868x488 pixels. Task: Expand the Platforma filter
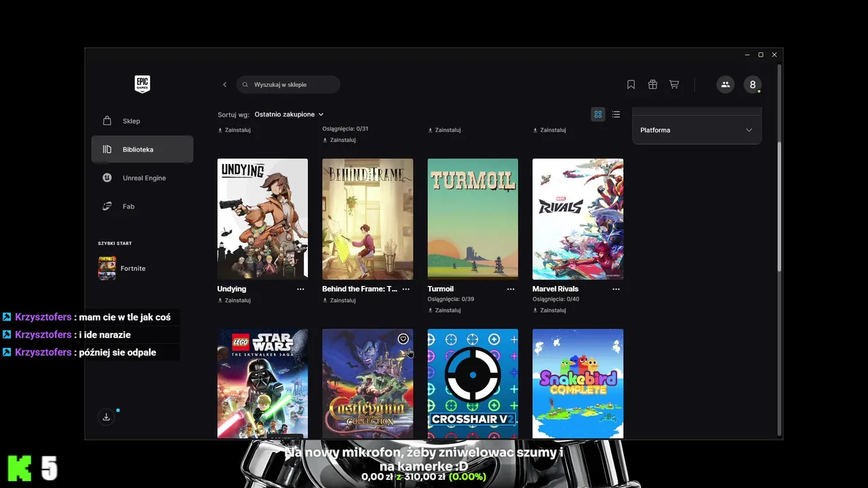click(x=696, y=130)
